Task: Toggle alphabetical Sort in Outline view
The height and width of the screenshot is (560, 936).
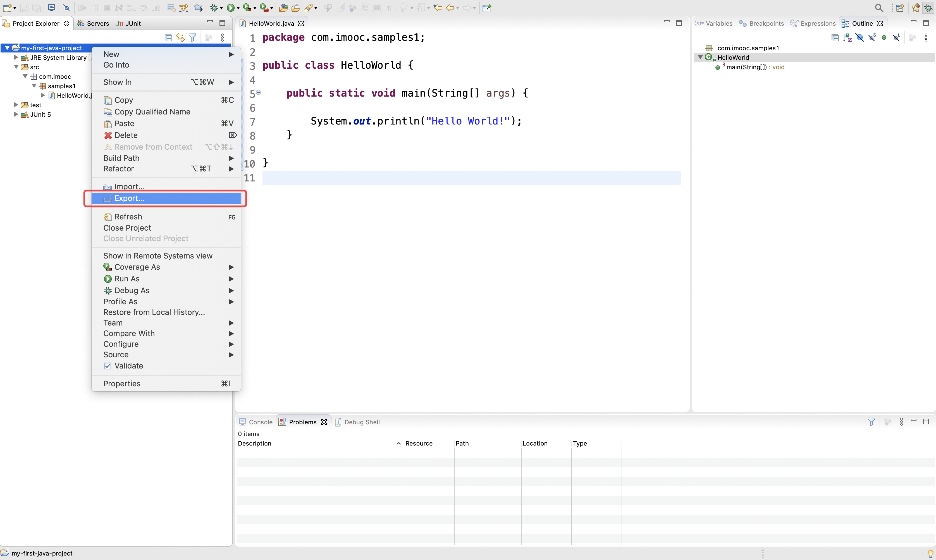Action: pyautogui.click(x=847, y=37)
